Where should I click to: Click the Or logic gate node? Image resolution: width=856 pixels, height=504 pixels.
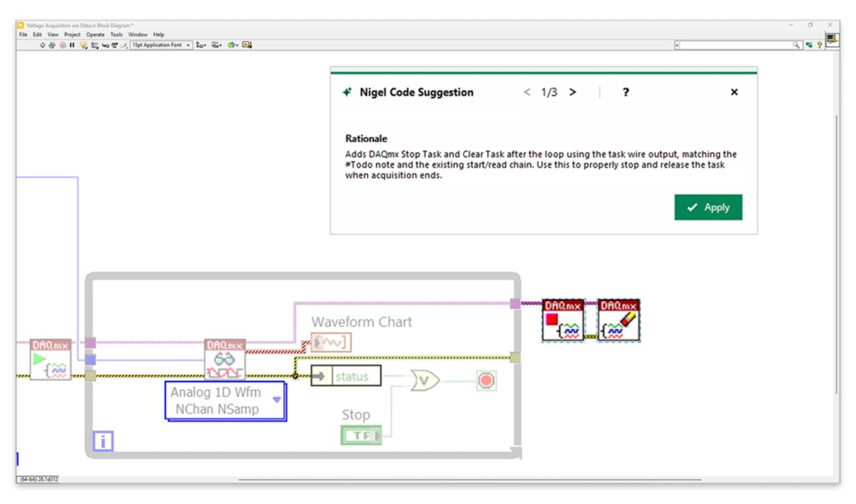[425, 380]
